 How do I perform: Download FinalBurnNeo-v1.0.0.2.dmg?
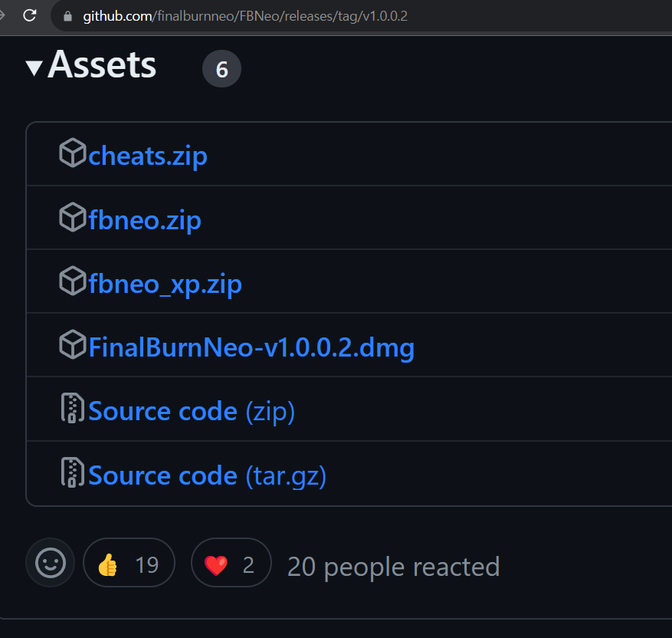click(x=251, y=347)
